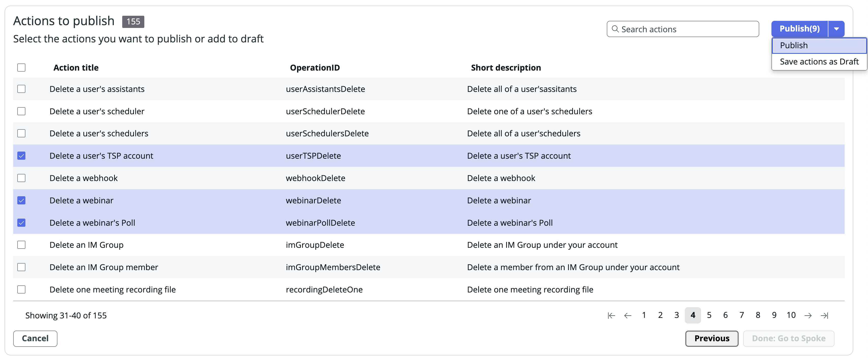This screenshot has width=868, height=358.
Task: Check Delete a user's schedulers row
Action: point(21,133)
